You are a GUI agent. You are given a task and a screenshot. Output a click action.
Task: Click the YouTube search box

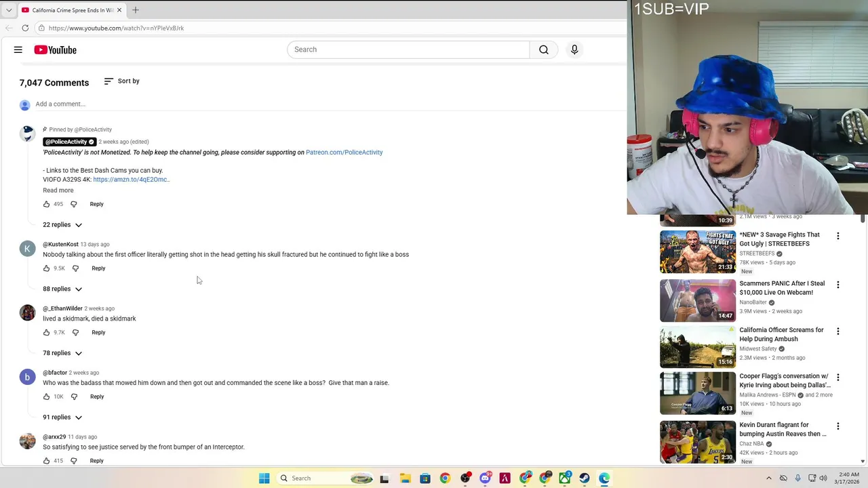pos(408,49)
